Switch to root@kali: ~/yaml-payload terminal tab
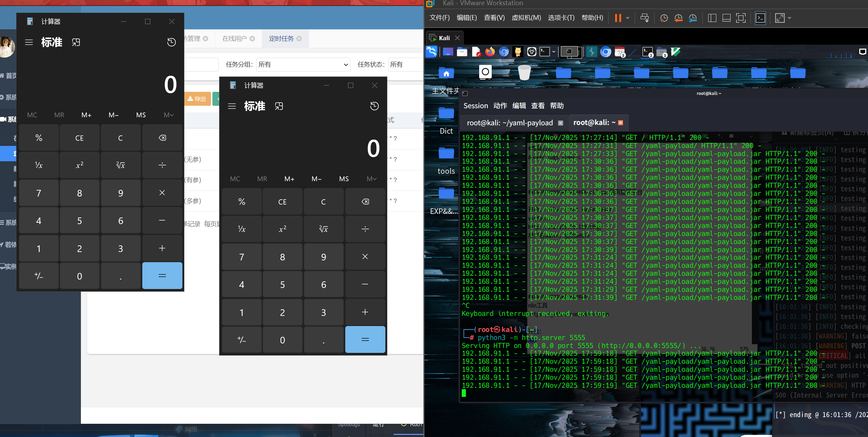Image resolution: width=868 pixels, height=437 pixels. pos(510,123)
